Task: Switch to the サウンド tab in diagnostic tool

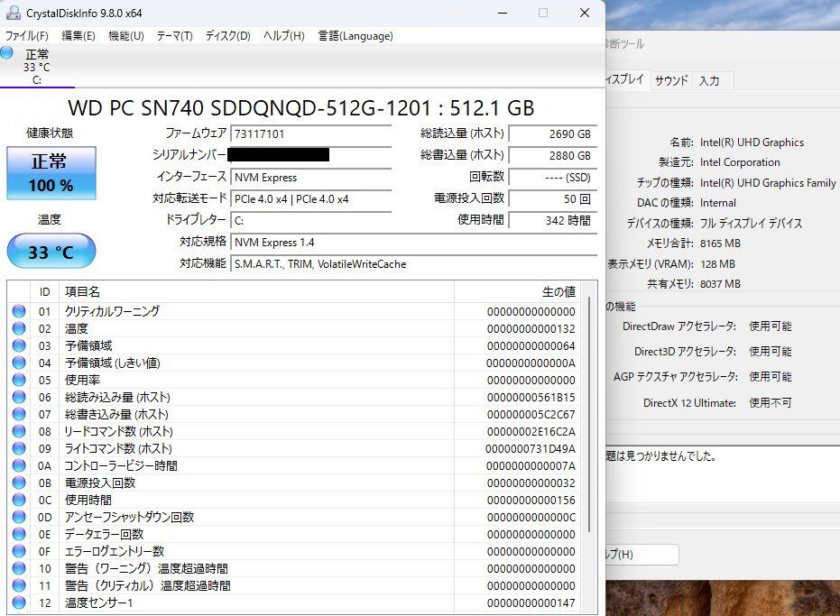Action: [671, 81]
